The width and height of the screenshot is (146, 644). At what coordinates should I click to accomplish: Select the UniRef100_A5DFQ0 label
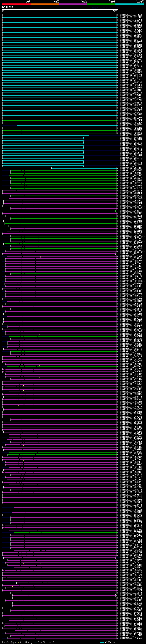pos(131,273)
